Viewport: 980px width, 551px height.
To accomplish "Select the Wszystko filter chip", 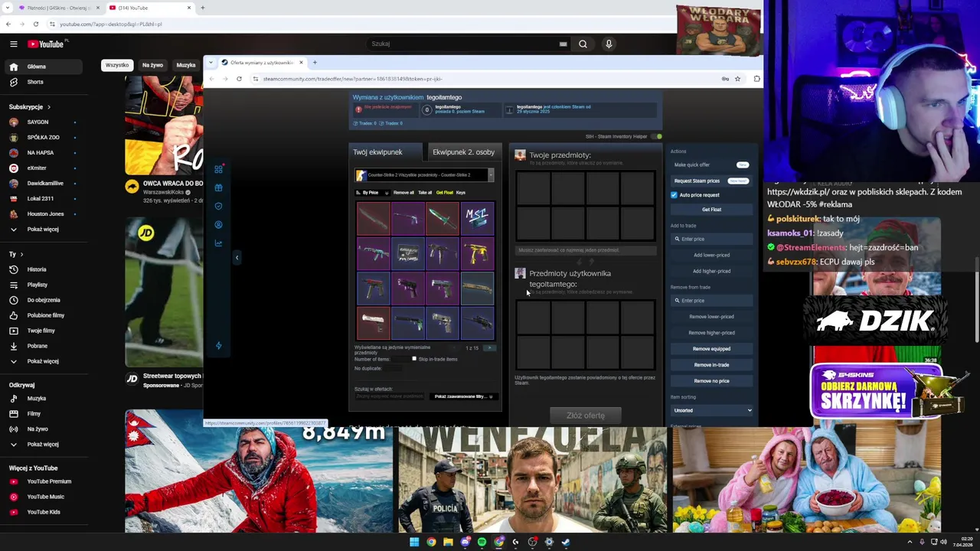I will (117, 65).
